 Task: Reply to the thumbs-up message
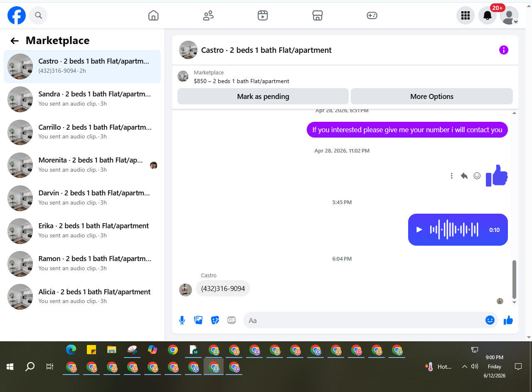pyautogui.click(x=464, y=176)
